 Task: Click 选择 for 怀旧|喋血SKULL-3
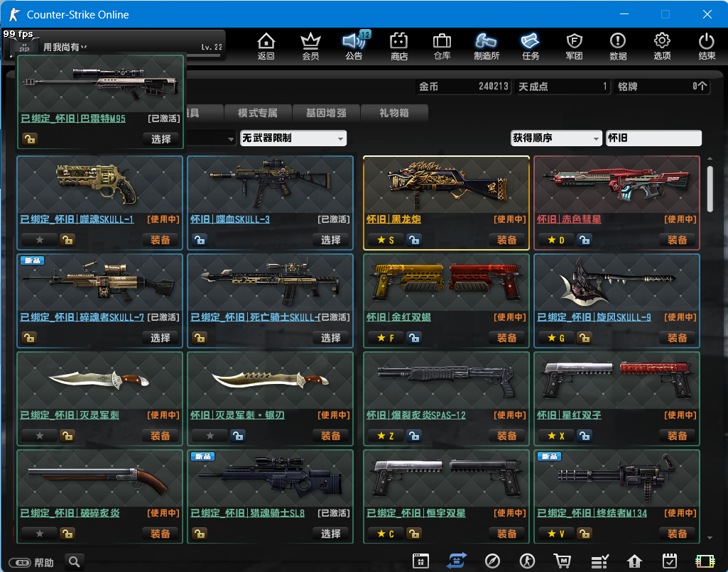(330, 240)
